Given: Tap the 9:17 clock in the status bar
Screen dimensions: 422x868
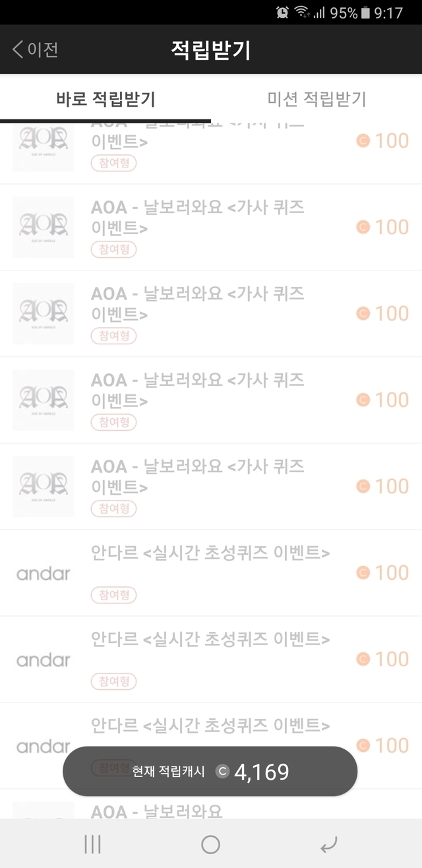Looking at the screenshot, I should click(388, 13).
